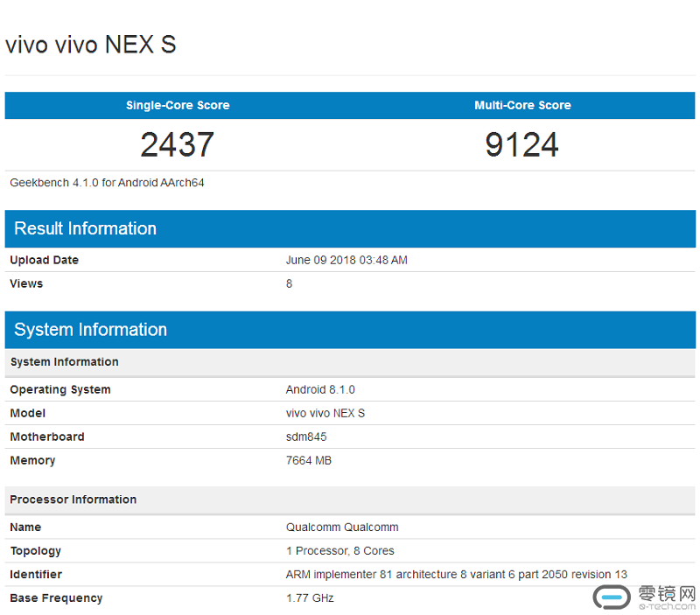The height and width of the screenshot is (615, 700).
Task: Click the Processor Information subheader
Action: pyautogui.click(x=350, y=500)
